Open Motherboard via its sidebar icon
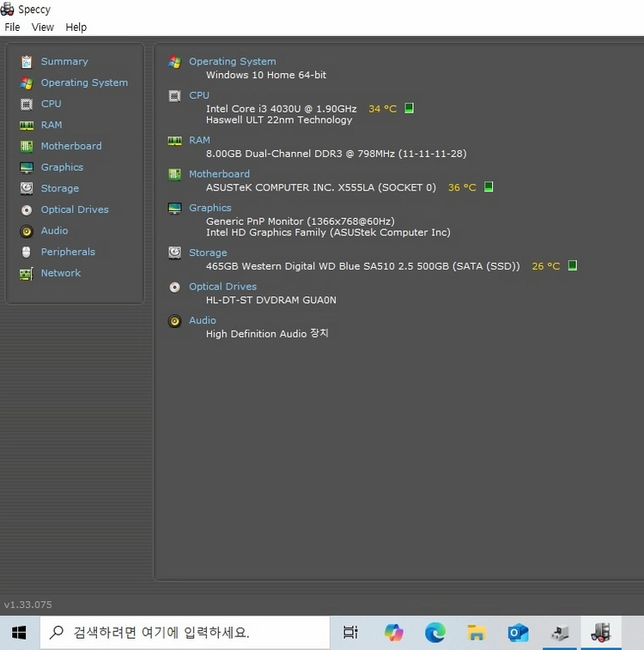This screenshot has width=644, height=650. click(27, 146)
